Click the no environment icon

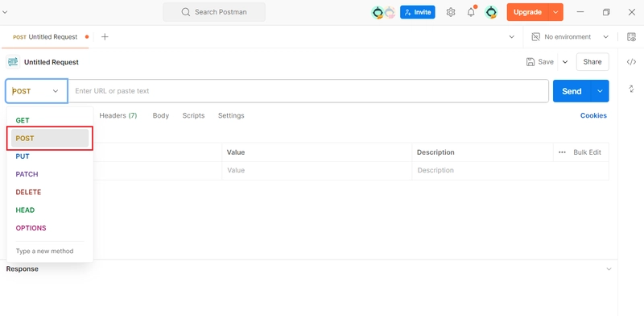pyautogui.click(x=535, y=37)
